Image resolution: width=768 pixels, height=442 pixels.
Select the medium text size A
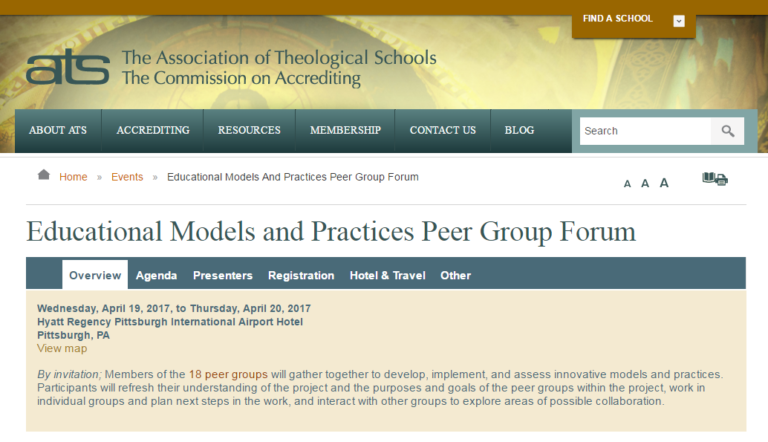[645, 183]
